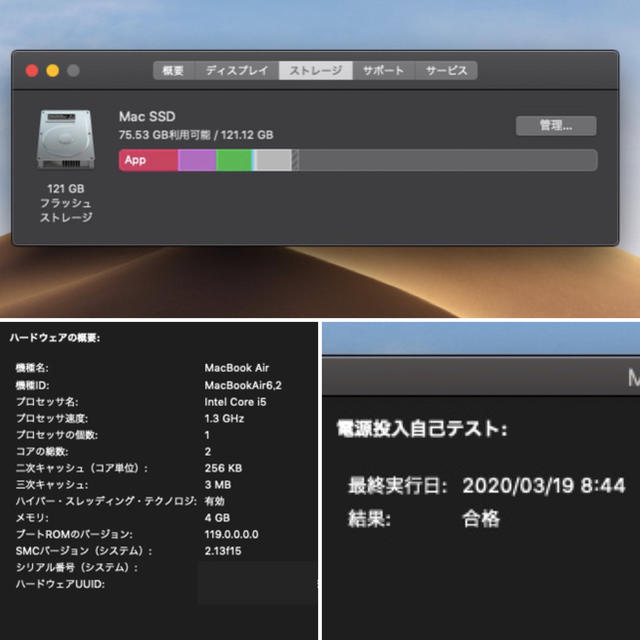Viewport: 640px width, 640px height.
Task: Click the L3 cache value 3 MB
Action: point(218,485)
